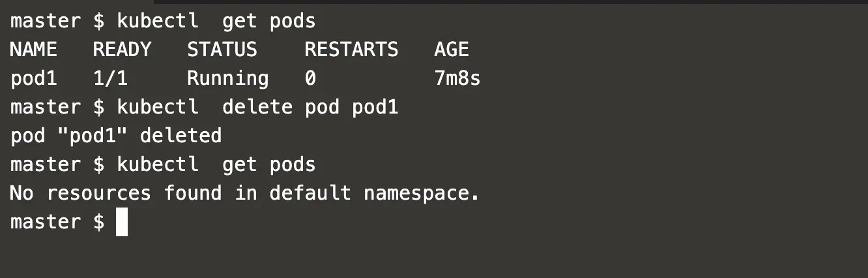Click the AGE column header
This screenshot has height=278, width=868.
coord(452,50)
